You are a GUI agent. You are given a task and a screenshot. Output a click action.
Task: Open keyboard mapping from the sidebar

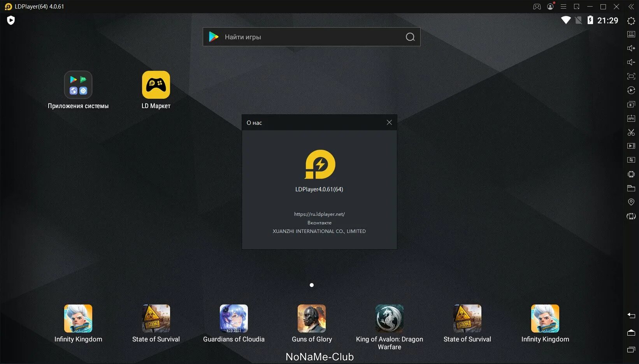[631, 34]
